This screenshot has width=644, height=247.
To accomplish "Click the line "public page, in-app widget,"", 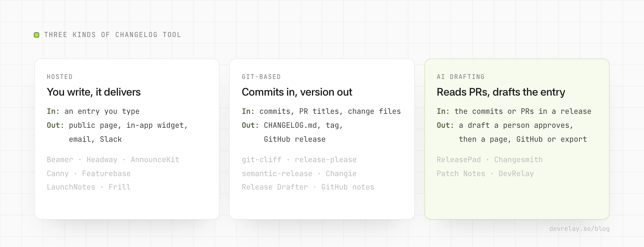I will pos(128,125).
